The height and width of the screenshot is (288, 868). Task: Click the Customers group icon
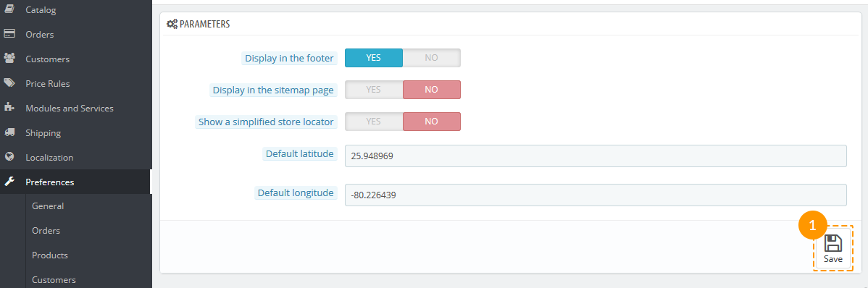coord(9,58)
